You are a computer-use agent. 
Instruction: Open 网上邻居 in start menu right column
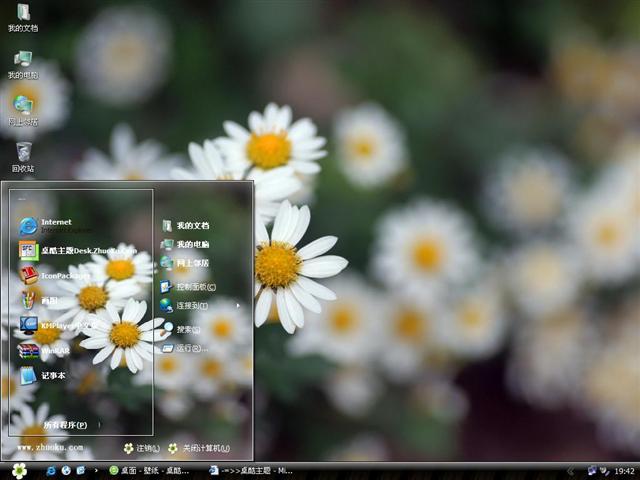pos(185,263)
